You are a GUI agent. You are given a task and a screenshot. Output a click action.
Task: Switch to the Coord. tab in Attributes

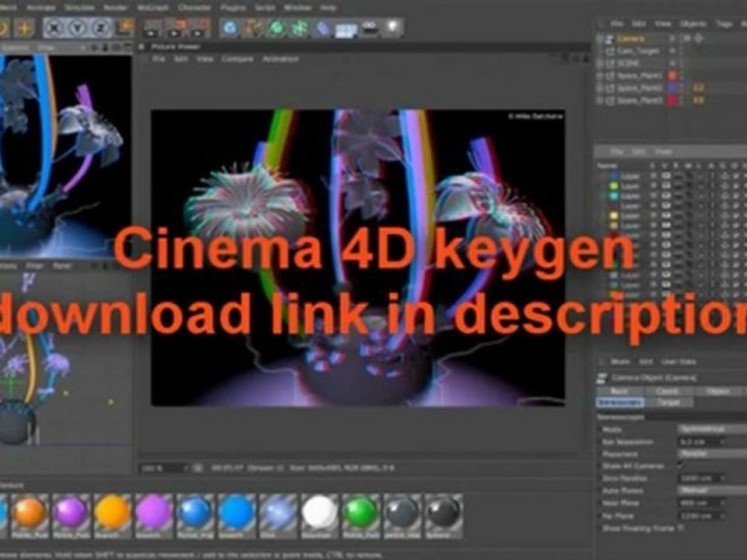[x=668, y=391]
